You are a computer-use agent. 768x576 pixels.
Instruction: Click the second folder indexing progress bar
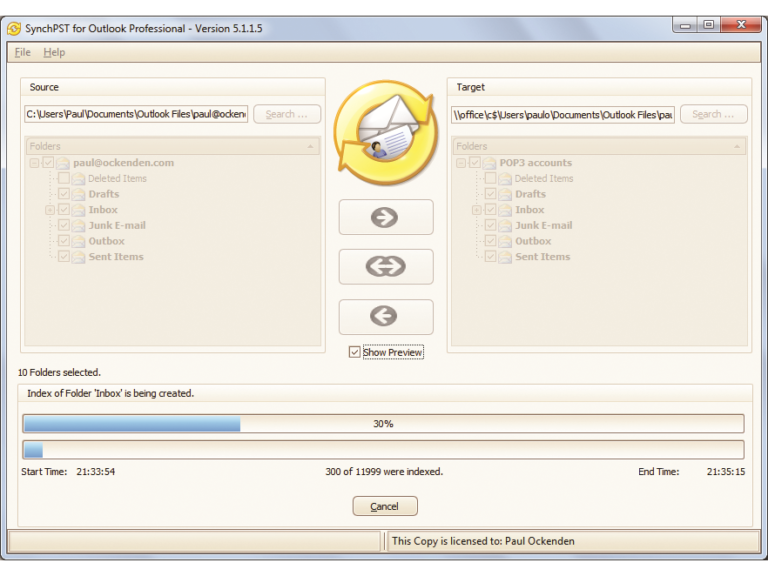click(x=384, y=449)
